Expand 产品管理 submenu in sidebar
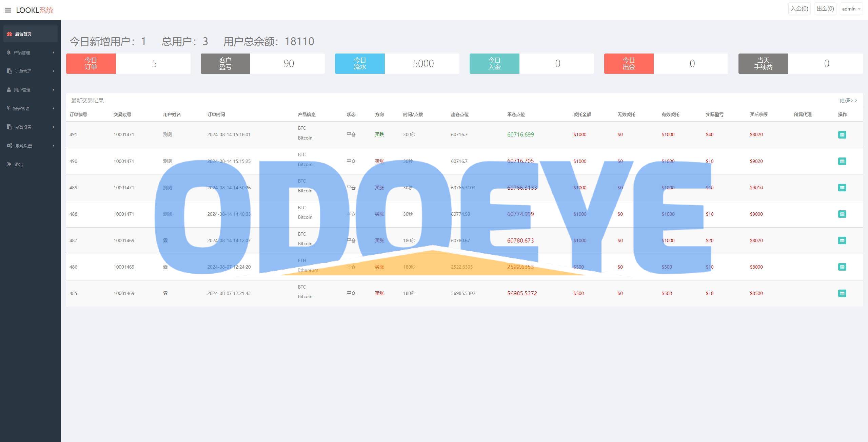 [x=31, y=52]
